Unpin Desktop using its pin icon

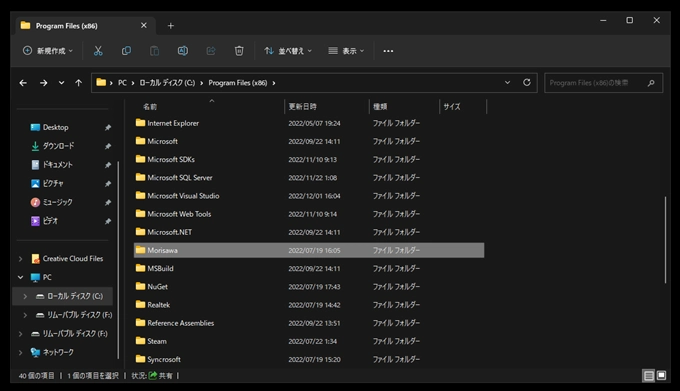(108, 127)
